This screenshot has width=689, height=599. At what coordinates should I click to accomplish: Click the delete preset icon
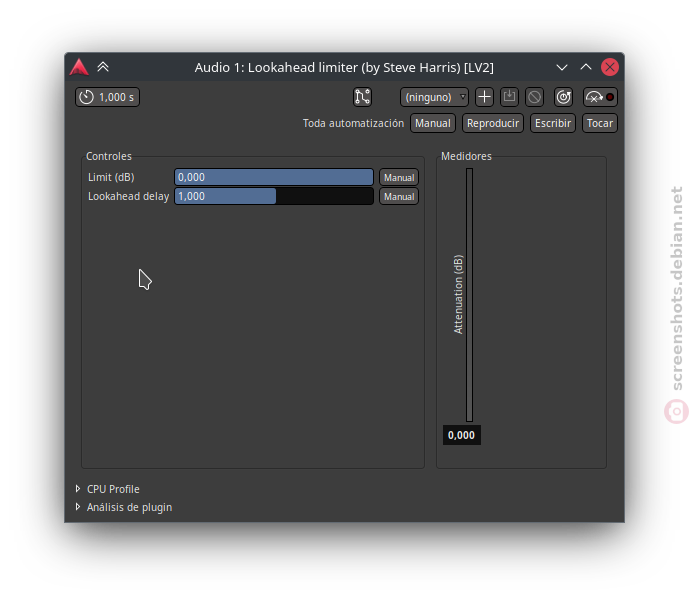tap(534, 97)
